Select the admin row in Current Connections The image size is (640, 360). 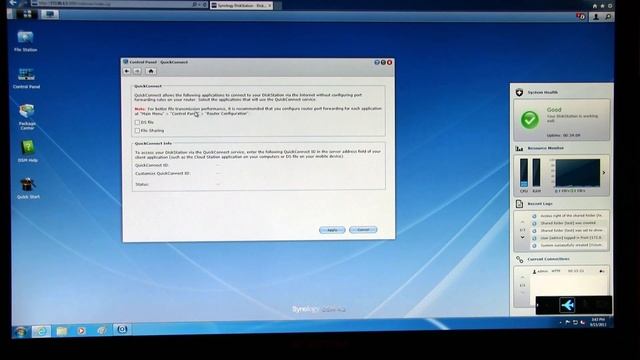569,271
